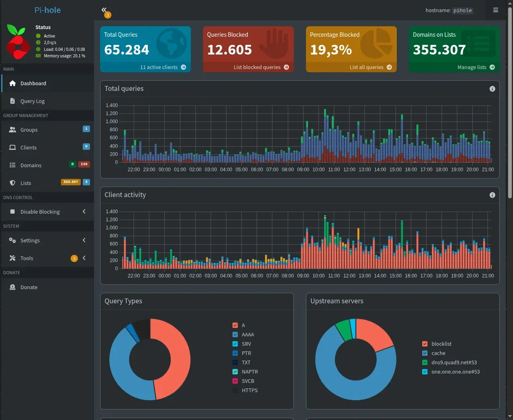Click the Dashboard home icon
The width and height of the screenshot is (513, 420).
[13, 83]
